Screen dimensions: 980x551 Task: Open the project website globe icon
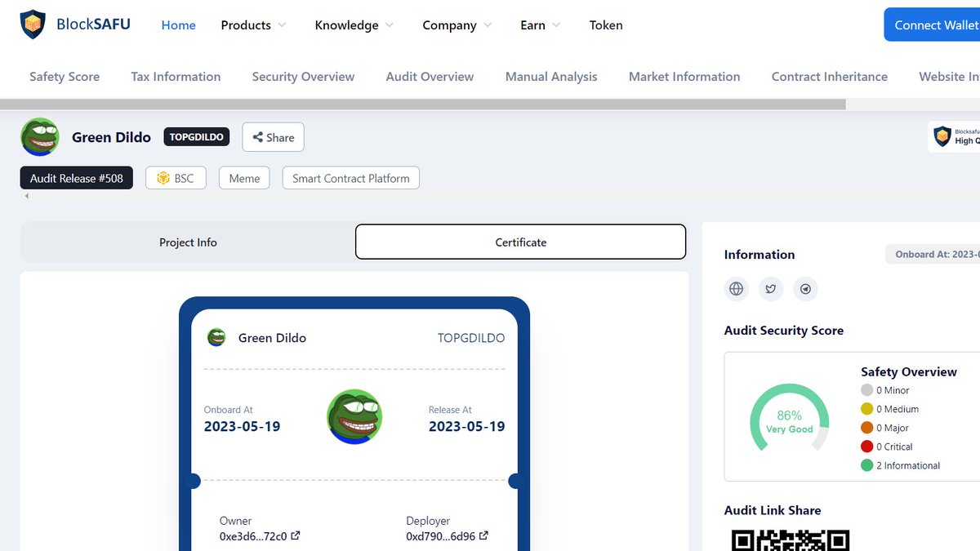click(x=737, y=289)
